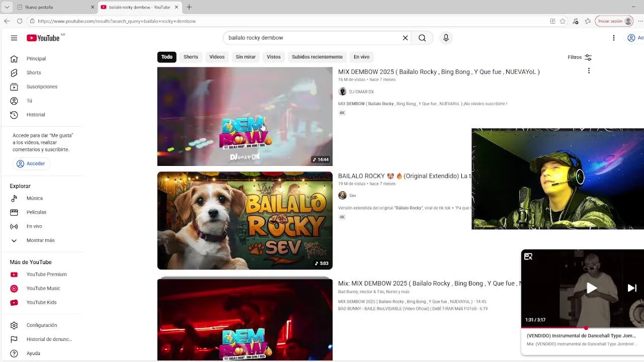Open the YouTube hamburger guide menu
Screen dimensions: 644x362
tap(14, 38)
